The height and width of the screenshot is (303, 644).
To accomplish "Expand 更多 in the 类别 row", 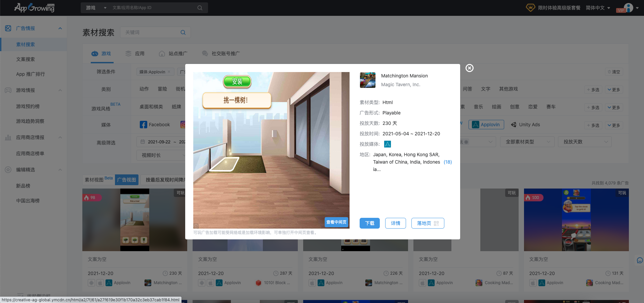I will point(614,90).
